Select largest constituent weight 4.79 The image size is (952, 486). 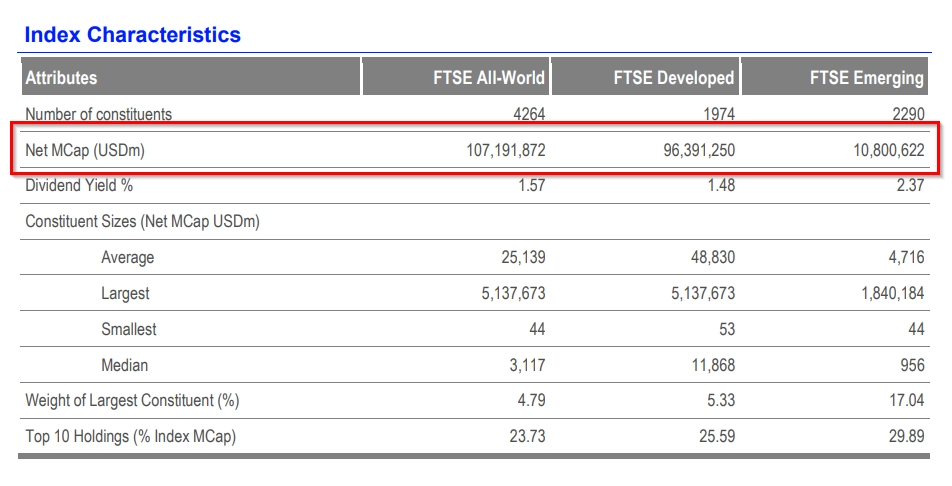point(532,401)
